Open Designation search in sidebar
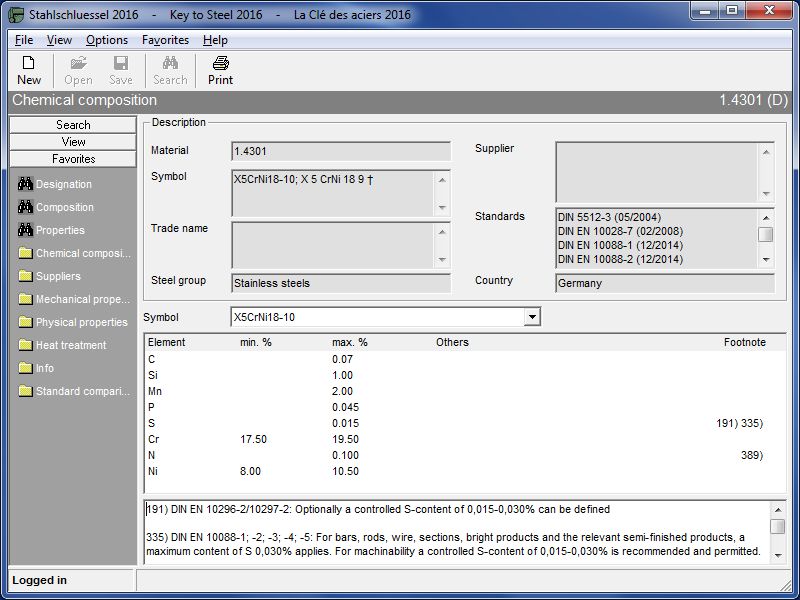The width and height of the screenshot is (800, 600). pos(63,184)
